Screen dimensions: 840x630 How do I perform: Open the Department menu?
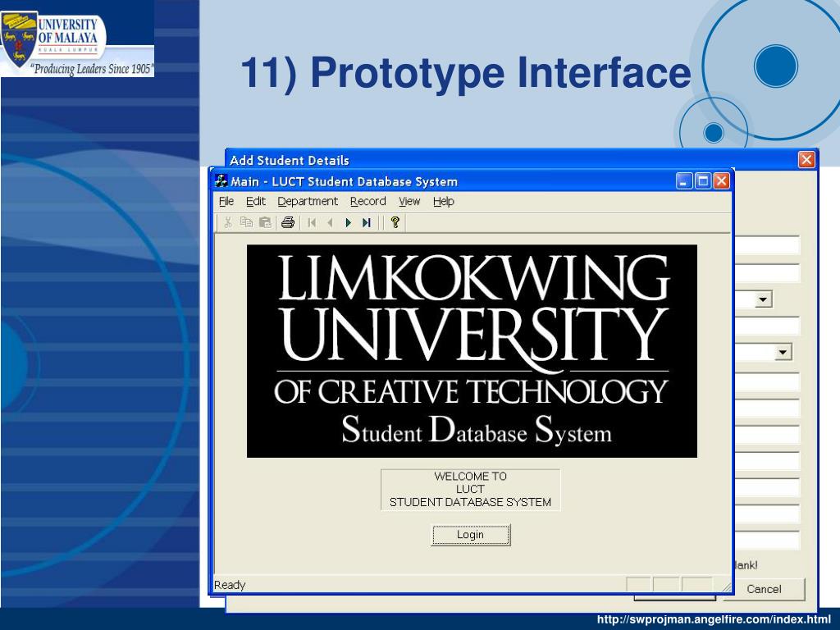click(x=308, y=202)
